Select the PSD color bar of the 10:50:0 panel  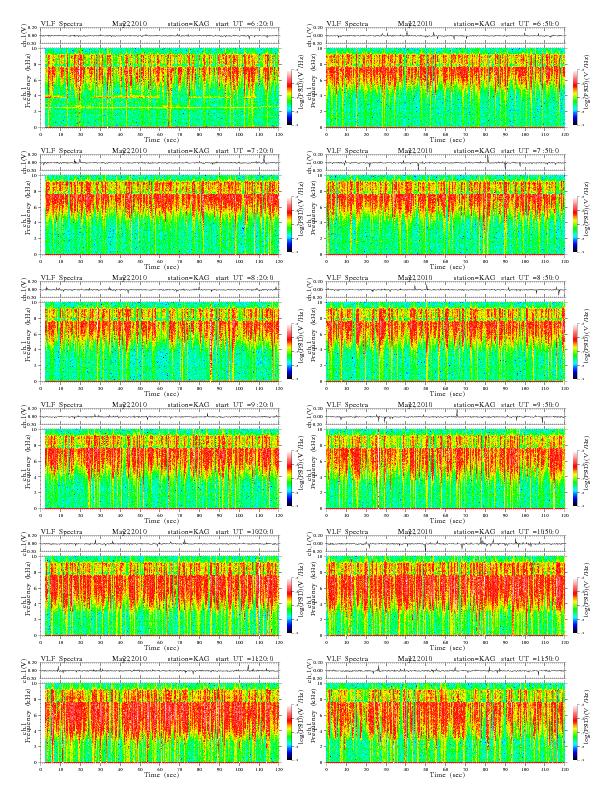click(x=575, y=605)
